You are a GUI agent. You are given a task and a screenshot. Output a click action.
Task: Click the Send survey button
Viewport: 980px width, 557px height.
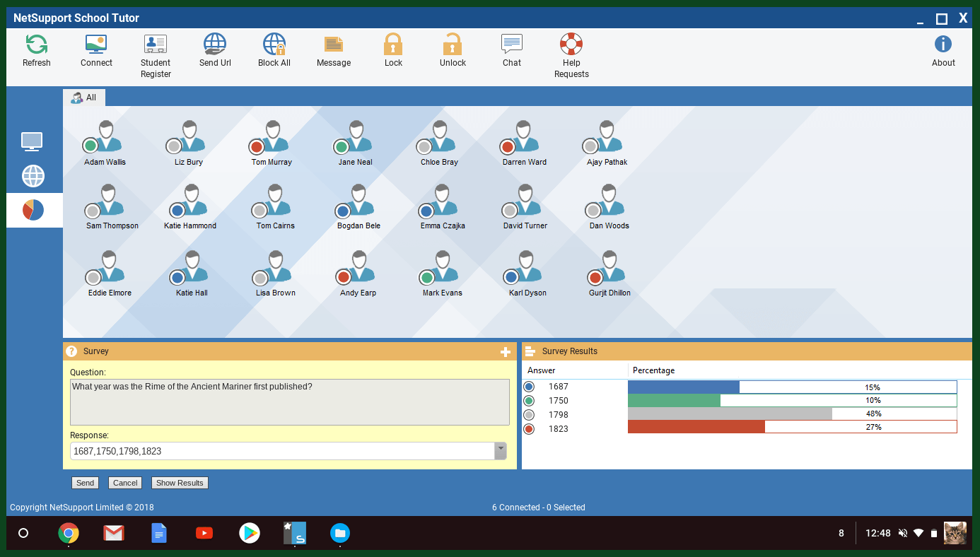(85, 483)
